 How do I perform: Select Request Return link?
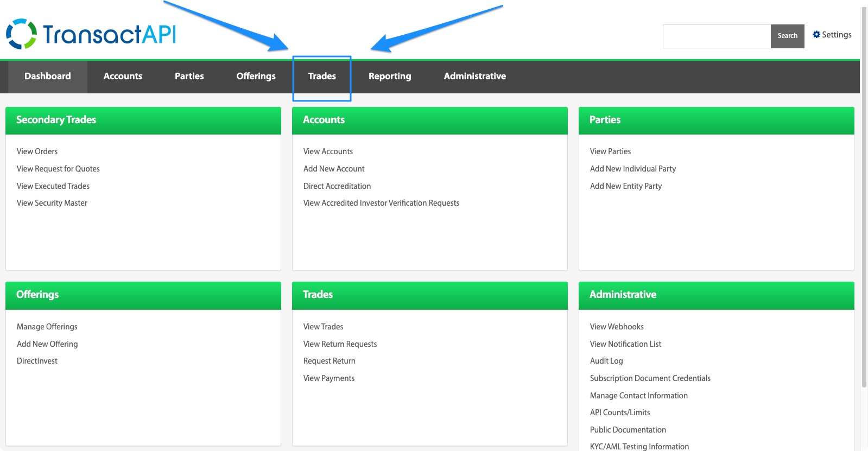330,361
